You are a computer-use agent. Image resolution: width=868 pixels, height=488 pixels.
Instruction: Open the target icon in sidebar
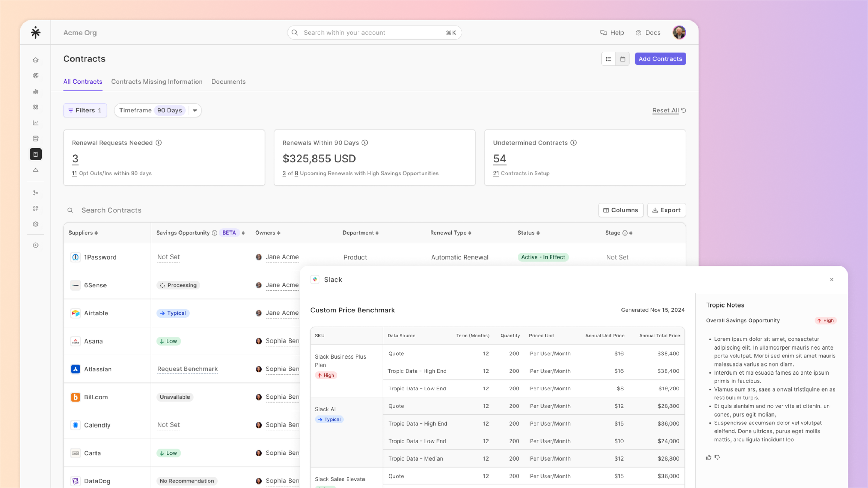35,76
